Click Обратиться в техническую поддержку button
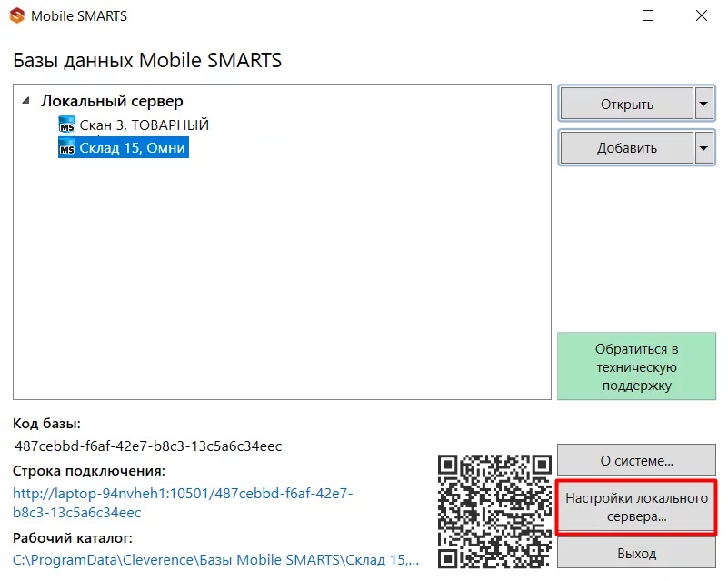Image resolution: width=728 pixels, height=581 pixels. pyautogui.click(x=636, y=366)
